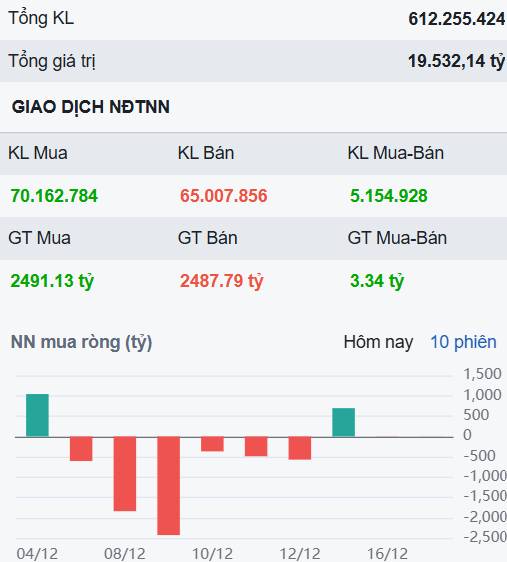Click the KL Bán column header
The width and height of the screenshot is (507, 562).
206,153
